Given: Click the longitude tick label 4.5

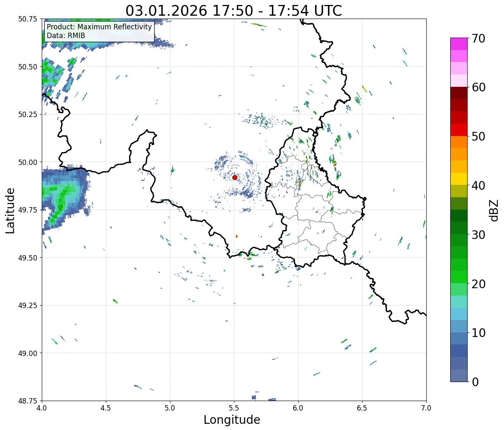Looking at the screenshot, I should [106, 408].
